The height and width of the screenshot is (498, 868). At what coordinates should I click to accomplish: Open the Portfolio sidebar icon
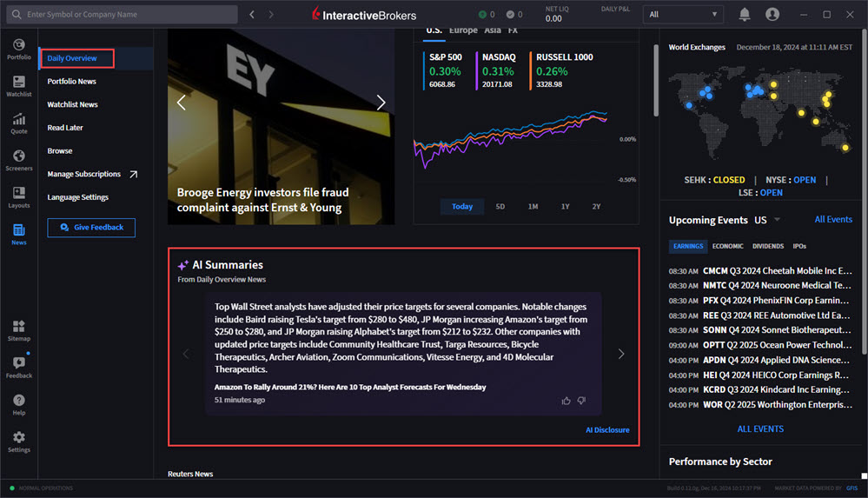(x=19, y=49)
